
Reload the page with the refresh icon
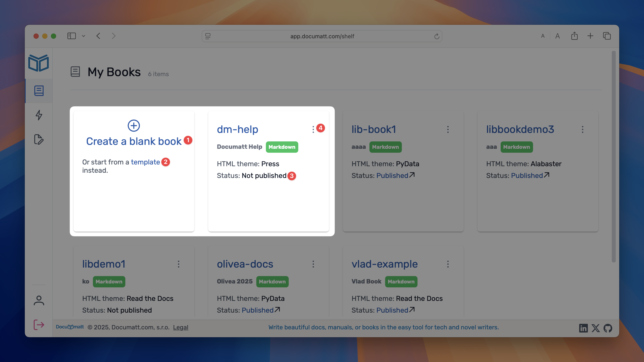click(436, 36)
